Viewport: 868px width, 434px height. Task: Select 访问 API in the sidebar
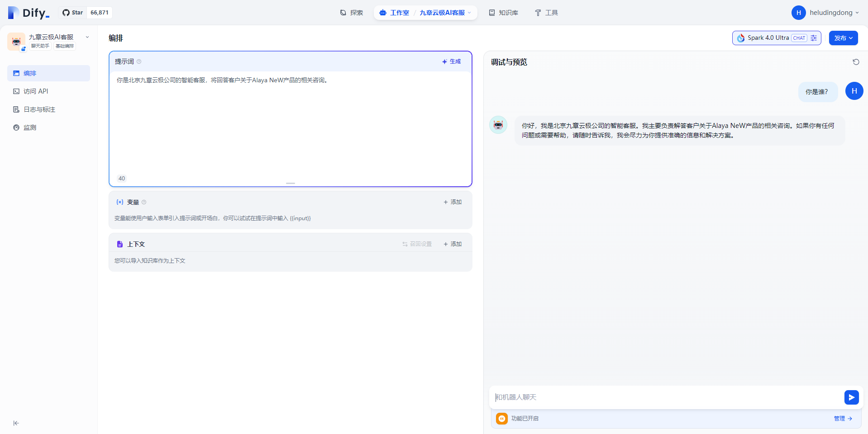coord(48,91)
